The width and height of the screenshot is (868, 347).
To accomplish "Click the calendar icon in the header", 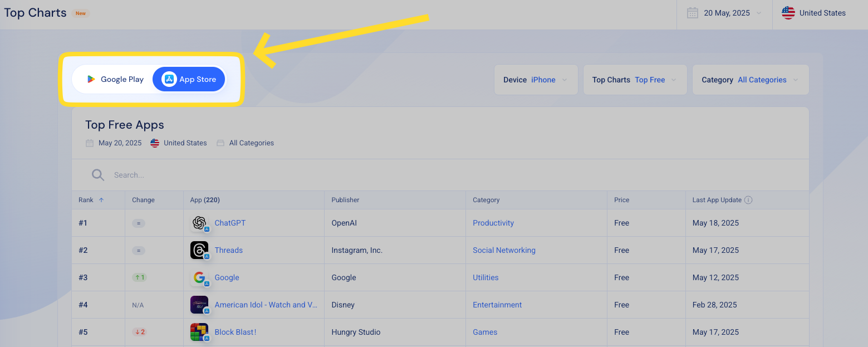I will (693, 13).
